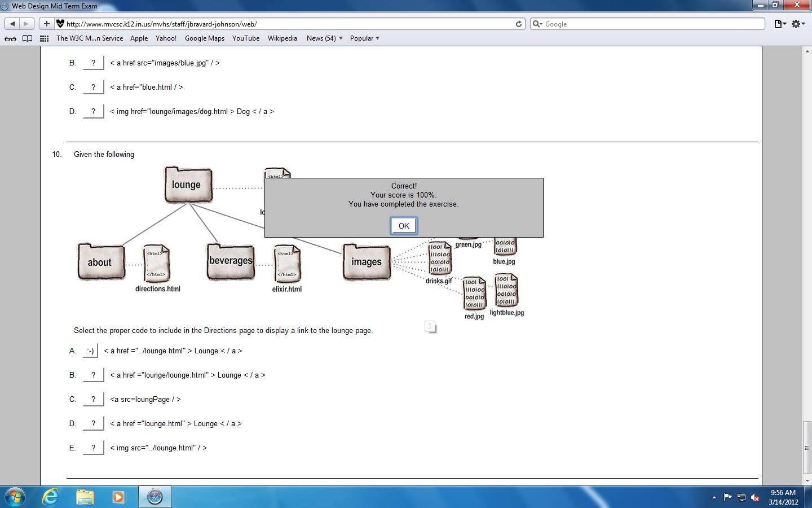Click the vertical scrollbar thumb on page
This screenshot has height=508, width=812.
tap(807, 447)
